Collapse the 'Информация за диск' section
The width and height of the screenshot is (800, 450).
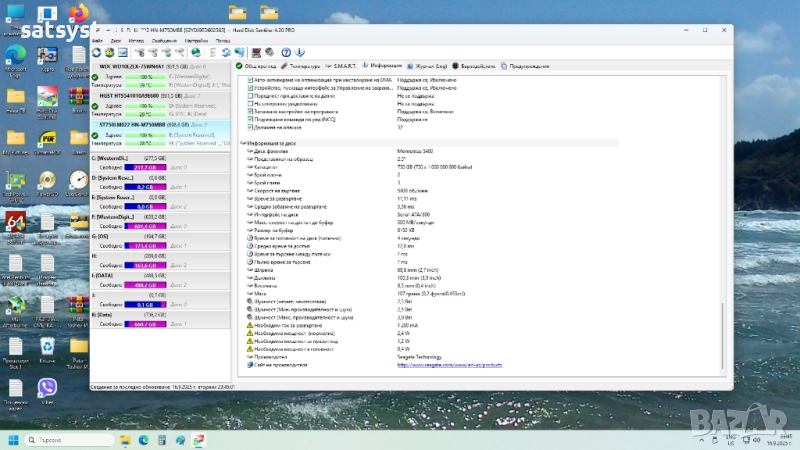(246, 144)
